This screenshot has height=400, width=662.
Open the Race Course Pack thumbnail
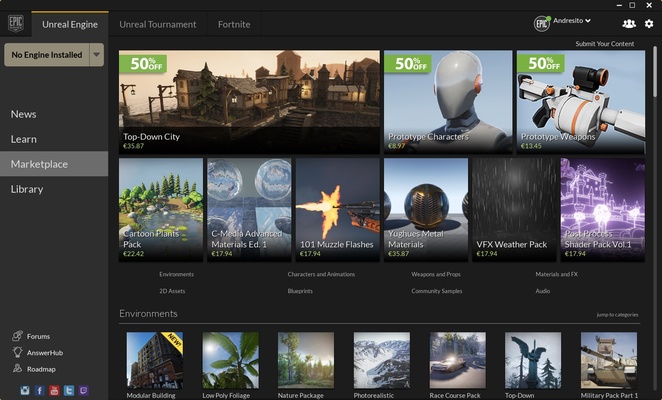click(x=458, y=360)
